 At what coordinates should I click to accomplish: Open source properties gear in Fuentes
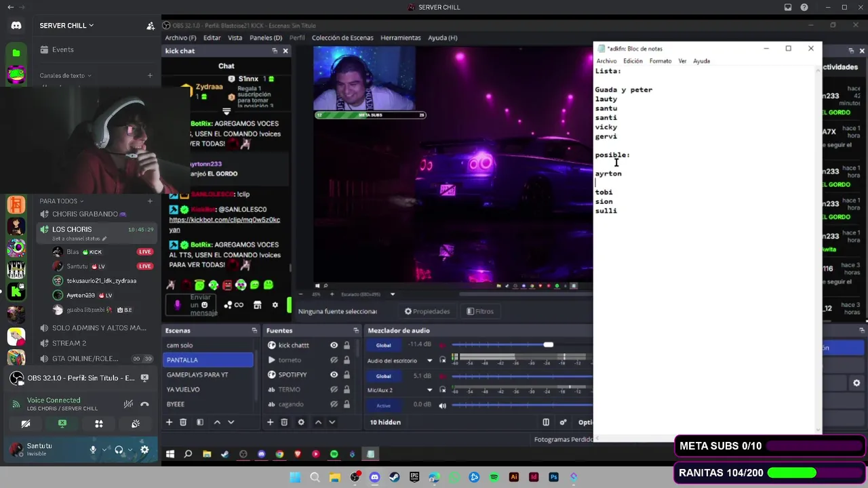tap(301, 422)
